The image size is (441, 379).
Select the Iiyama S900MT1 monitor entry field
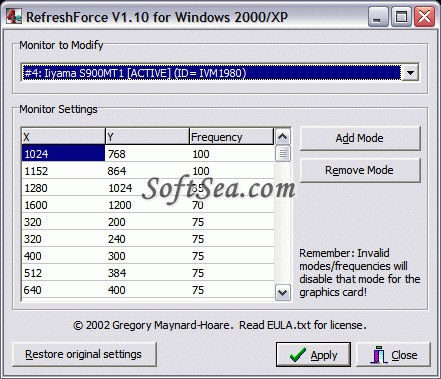[211, 73]
